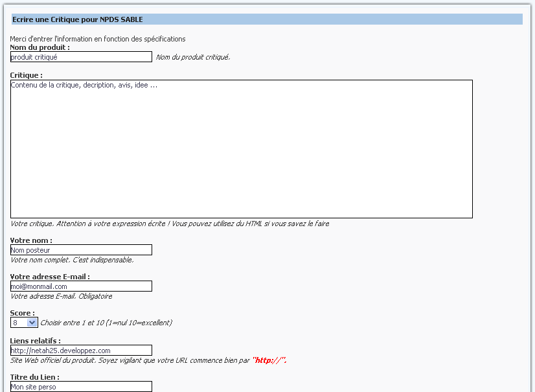Click the 'Votre nom :' label
This screenshot has width=535, height=392.
(31, 240)
